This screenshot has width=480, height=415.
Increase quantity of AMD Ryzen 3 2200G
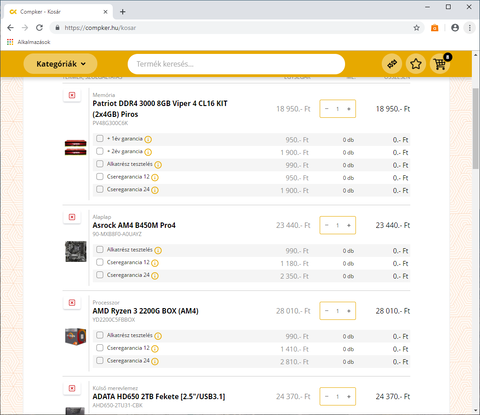(x=349, y=311)
